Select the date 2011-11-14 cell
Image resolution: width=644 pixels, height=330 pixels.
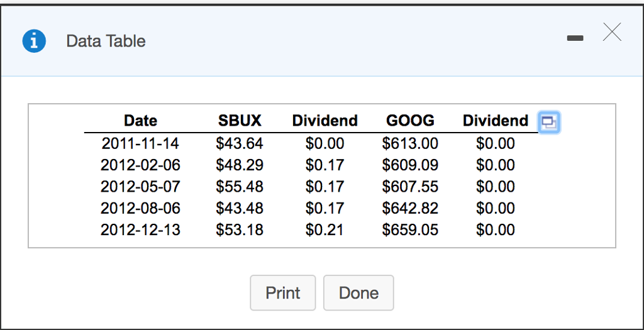pos(140,144)
